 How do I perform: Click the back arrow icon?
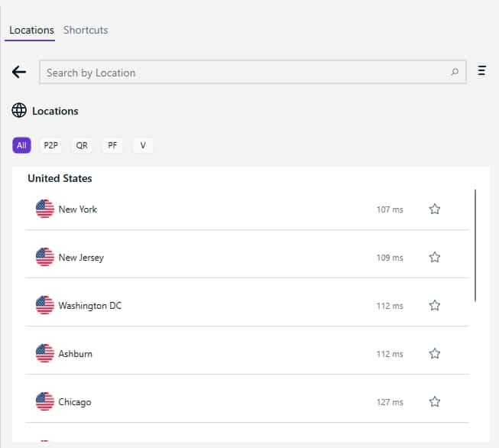[19, 72]
